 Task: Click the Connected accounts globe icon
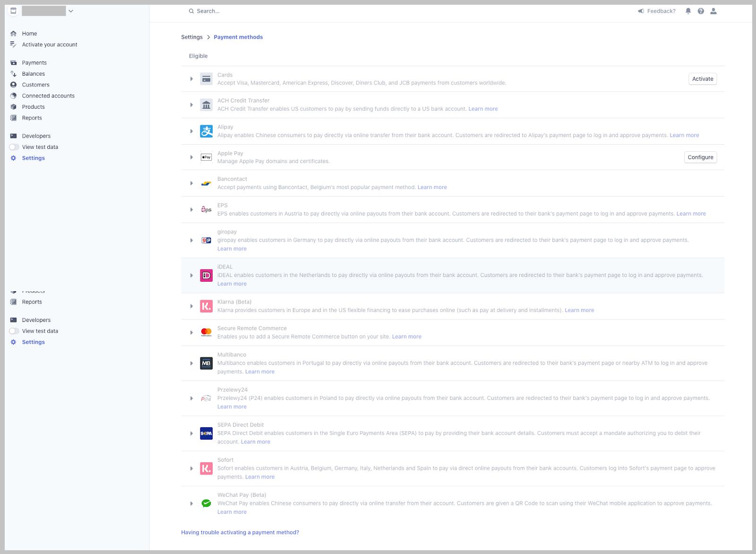13,96
